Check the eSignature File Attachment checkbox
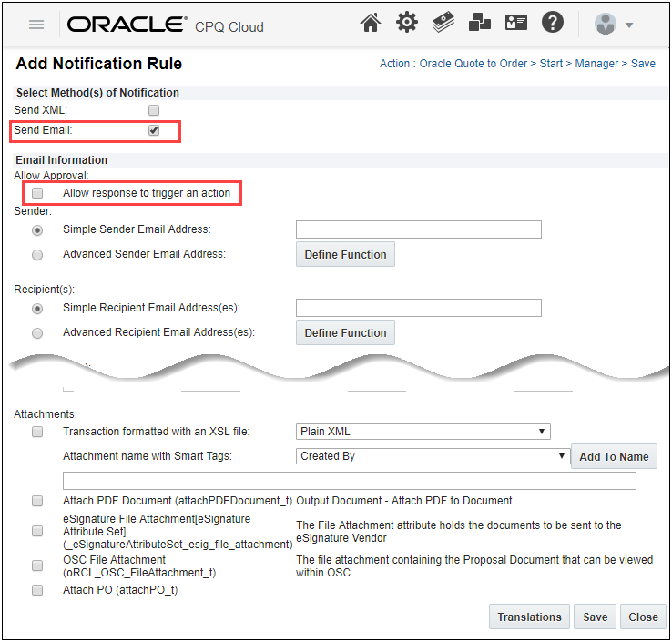The image size is (672, 642). tap(37, 532)
